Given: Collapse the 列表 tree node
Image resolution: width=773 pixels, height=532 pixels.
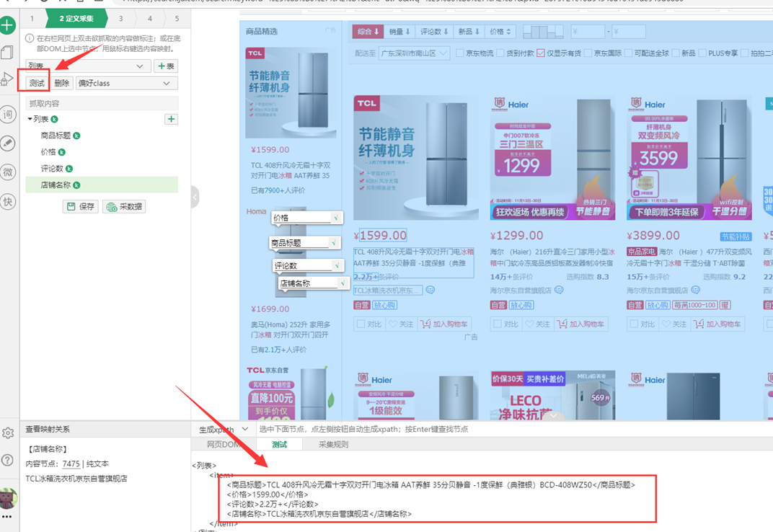Looking at the screenshot, I should point(30,119).
